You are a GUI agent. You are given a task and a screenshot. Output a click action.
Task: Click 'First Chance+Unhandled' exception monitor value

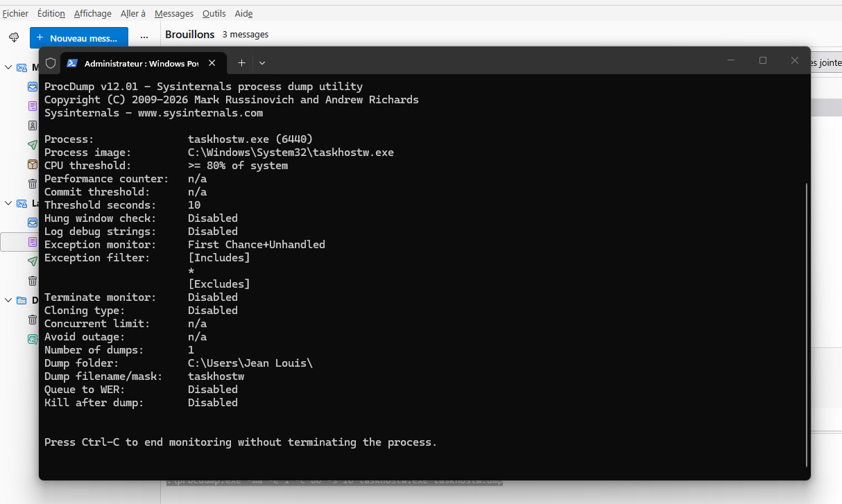[257, 245]
